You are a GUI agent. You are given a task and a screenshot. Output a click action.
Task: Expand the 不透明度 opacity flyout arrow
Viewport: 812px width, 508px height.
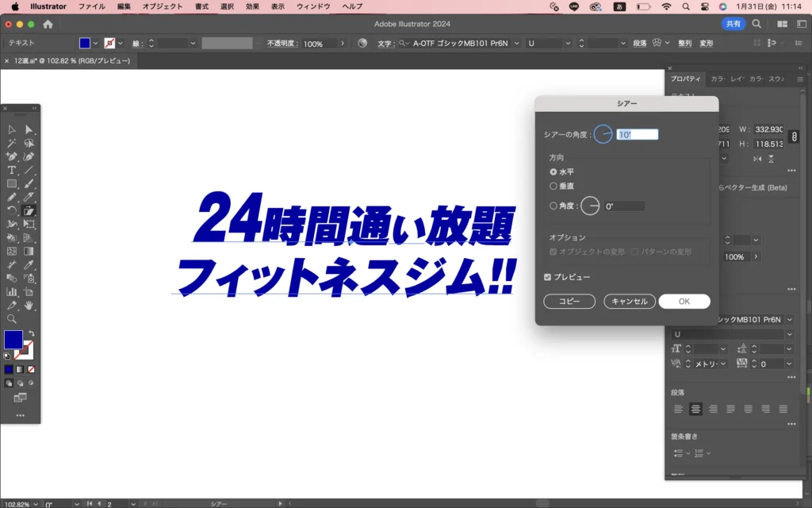[341, 44]
